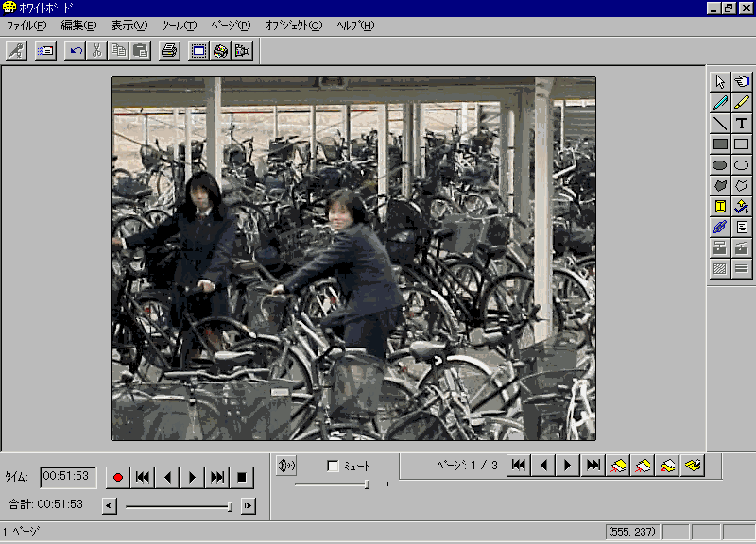Open the ファイル(F) menu
This screenshot has height=544, width=756.
26,25
